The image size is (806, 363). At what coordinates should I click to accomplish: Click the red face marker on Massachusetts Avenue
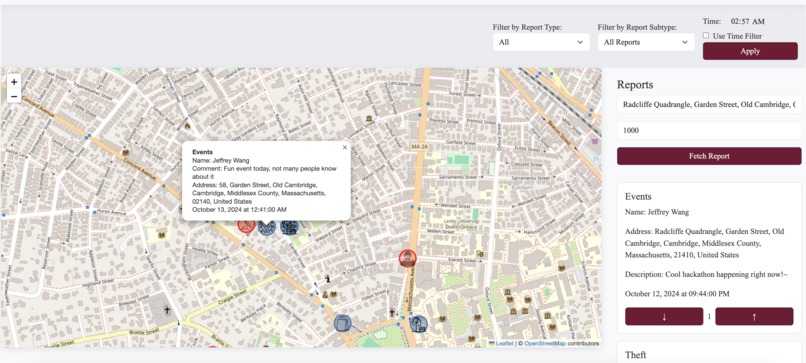coord(407,258)
